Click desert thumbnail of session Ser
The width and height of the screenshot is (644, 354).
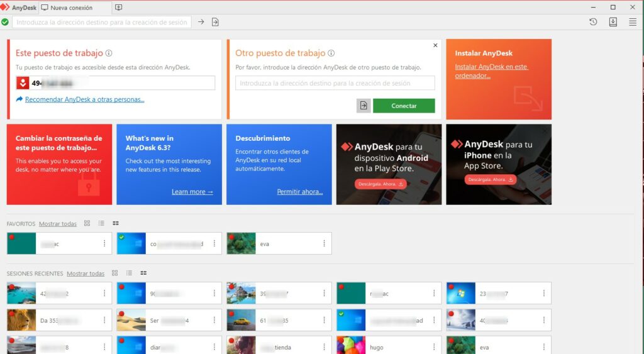click(131, 320)
